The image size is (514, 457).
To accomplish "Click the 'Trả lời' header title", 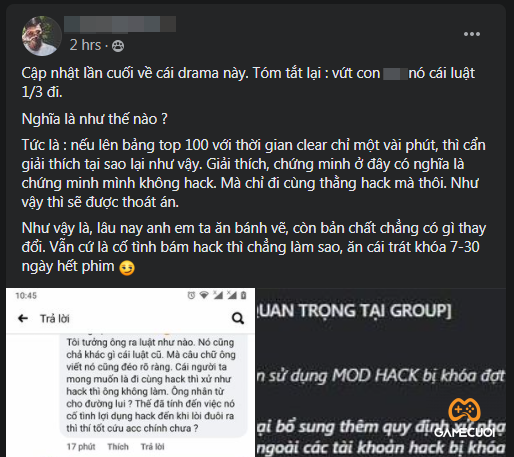I will click(55, 319).
